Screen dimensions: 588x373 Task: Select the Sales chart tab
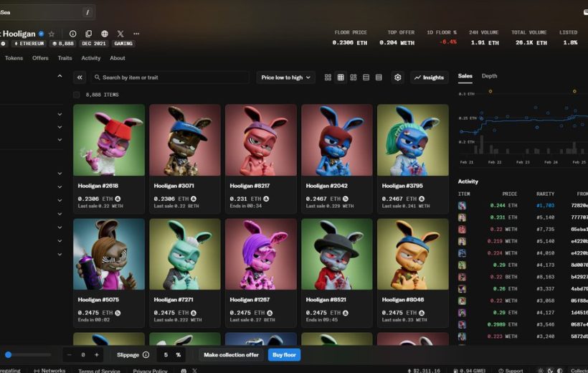(465, 76)
